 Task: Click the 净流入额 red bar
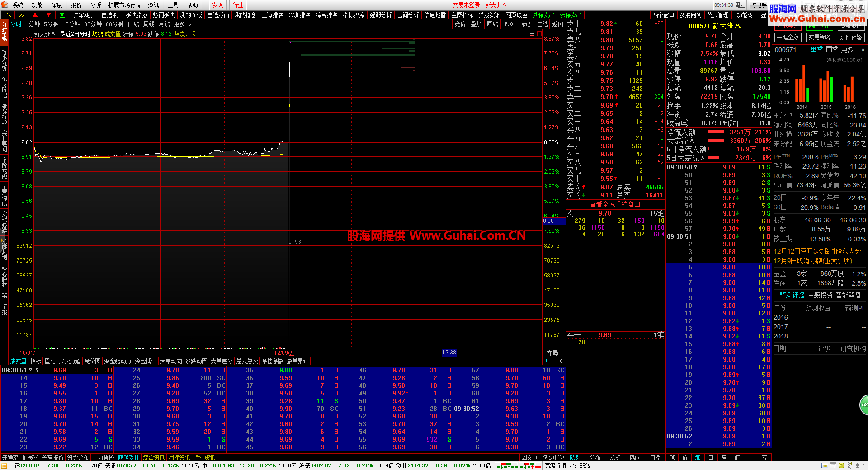click(716, 132)
